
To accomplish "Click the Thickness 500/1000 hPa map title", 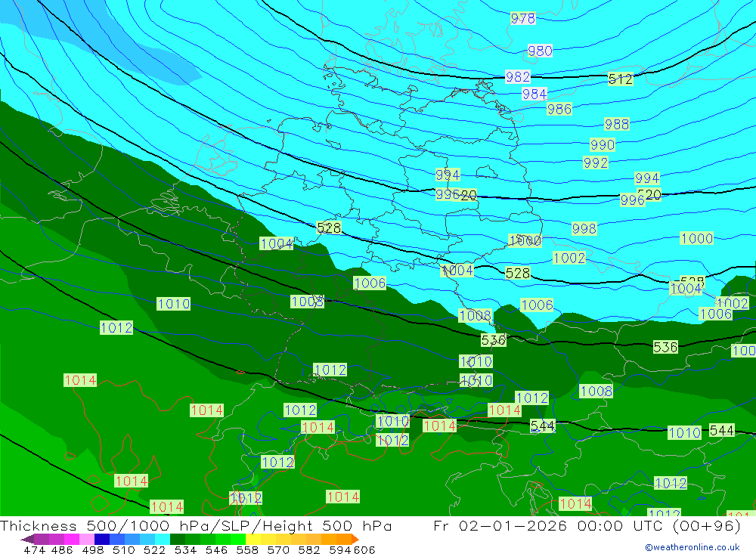I will [196, 525].
